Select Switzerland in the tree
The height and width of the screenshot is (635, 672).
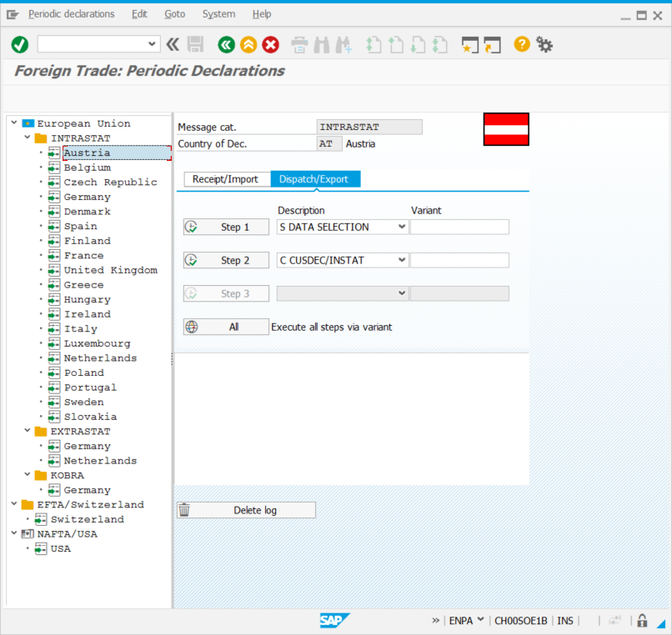[x=88, y=519]
